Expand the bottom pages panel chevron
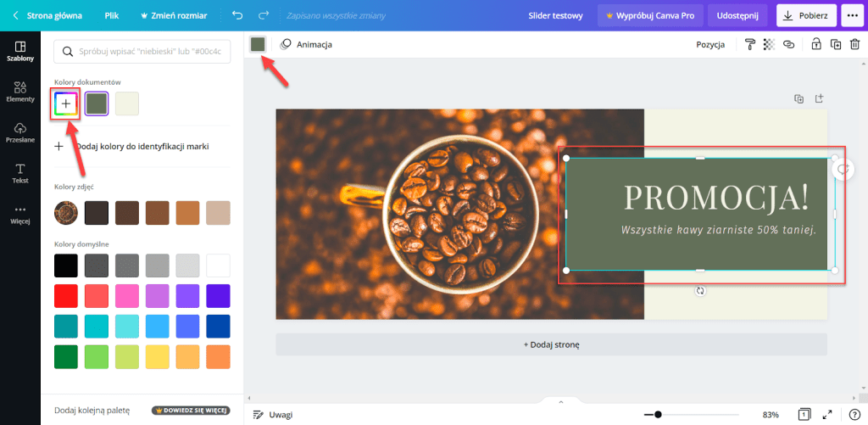Viewport: 868px width, 425px height. coord(560,400)
